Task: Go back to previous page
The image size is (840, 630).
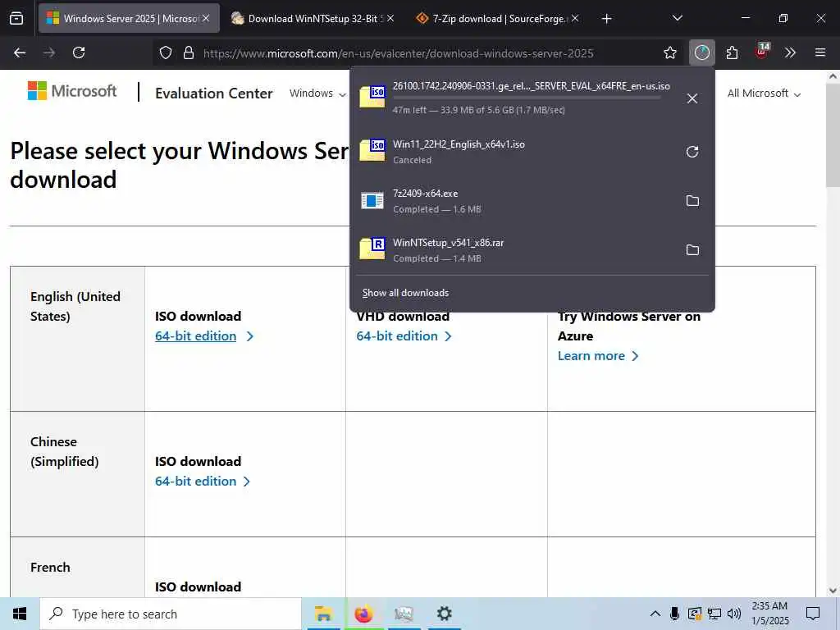Action: pyautogui.click(x=20, y=52)
